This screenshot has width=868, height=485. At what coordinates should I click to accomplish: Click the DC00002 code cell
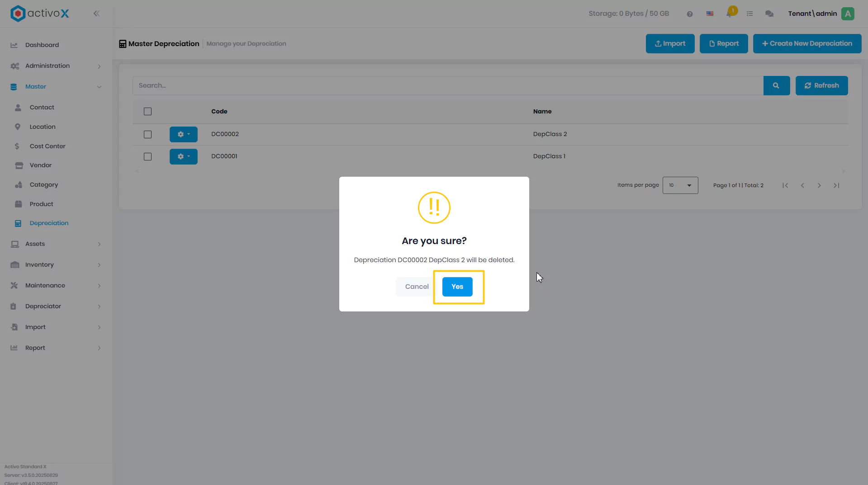tap(225, 134)
